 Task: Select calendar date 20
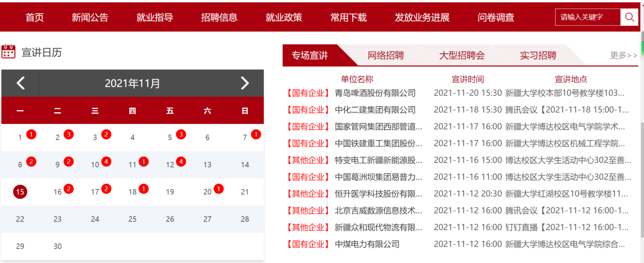pos(207,192)
